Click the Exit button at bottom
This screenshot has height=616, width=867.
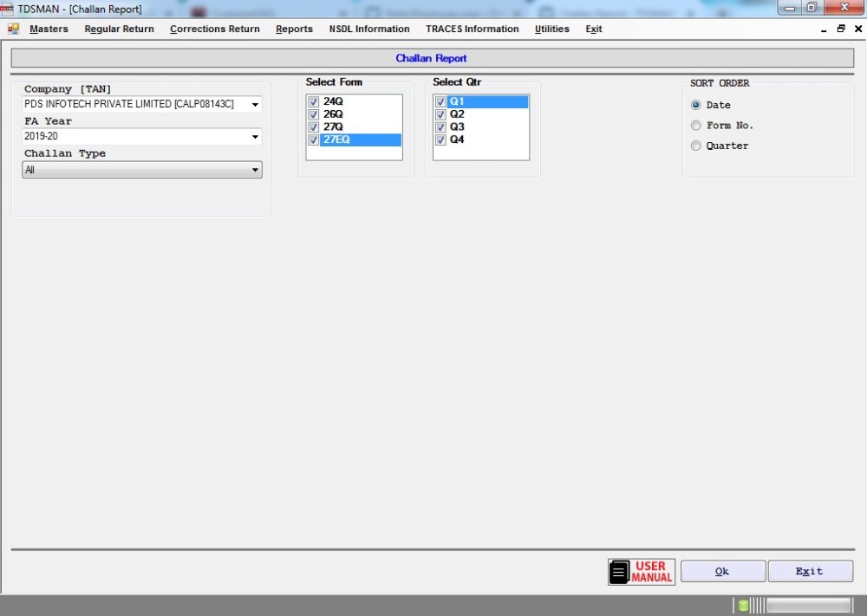(810, 571)
